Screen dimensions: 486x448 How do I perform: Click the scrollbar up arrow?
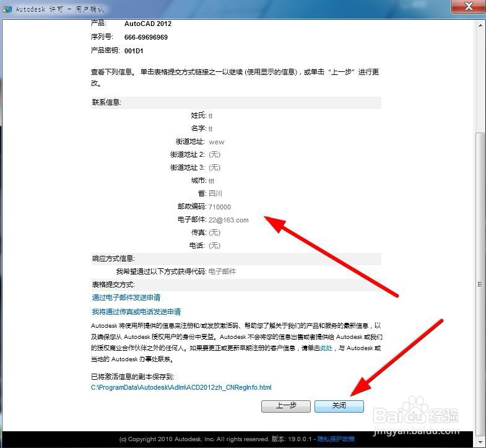pos(480,25)
